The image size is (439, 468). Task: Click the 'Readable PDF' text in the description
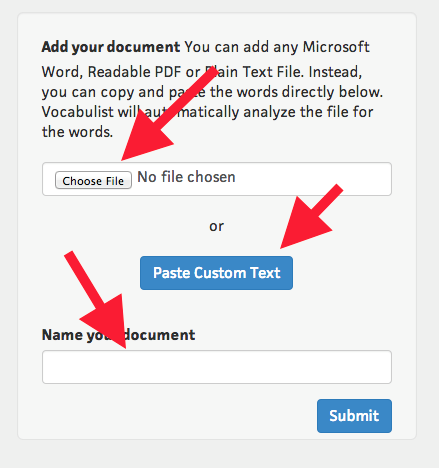[134, 72]
